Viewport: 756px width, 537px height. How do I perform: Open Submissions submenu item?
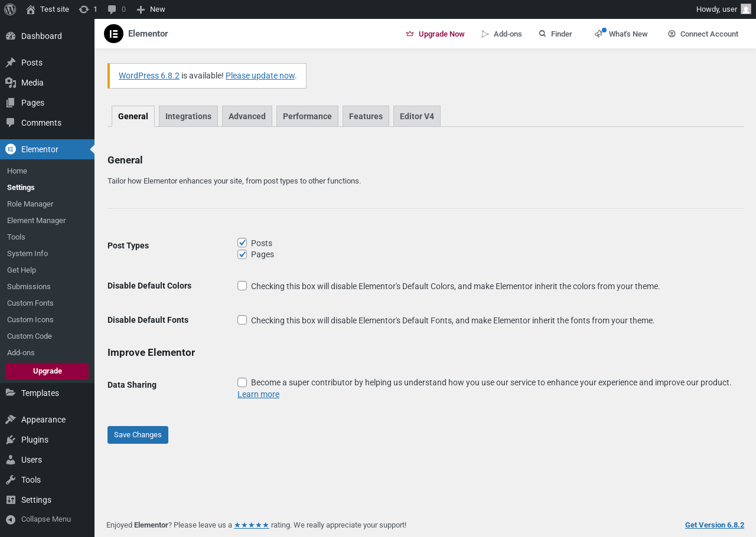29,286
